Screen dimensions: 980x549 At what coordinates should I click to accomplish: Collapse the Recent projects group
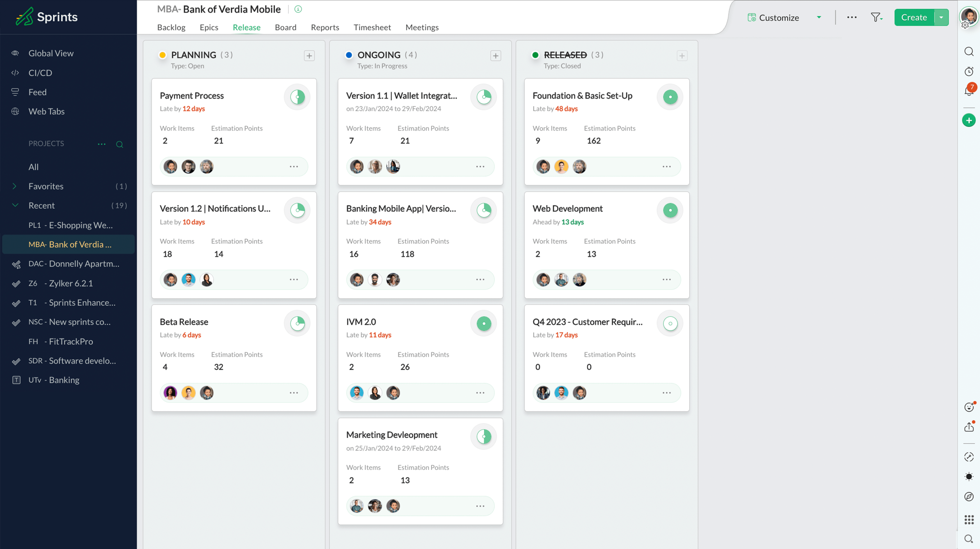click(x=15, y=205)
